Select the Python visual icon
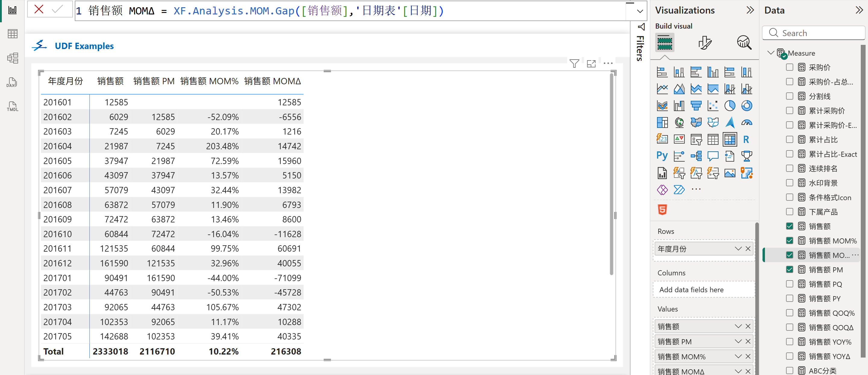 [x=662, y=156]
